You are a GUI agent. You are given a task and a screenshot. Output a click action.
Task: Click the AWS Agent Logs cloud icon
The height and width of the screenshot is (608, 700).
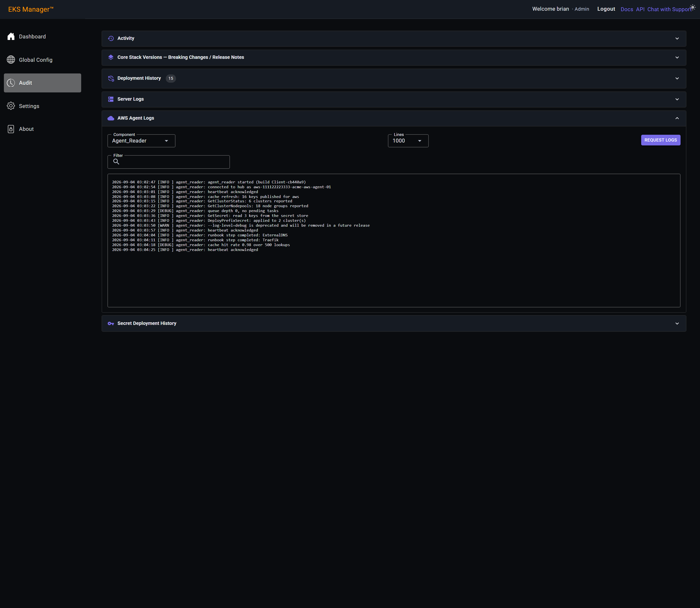pos(111,118)
